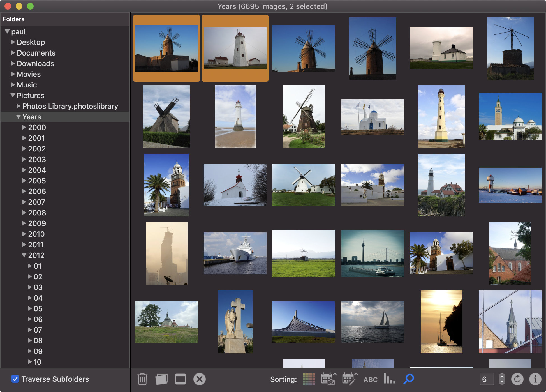This screenshot has width=546, height=392.
Task: Select the 2010 folder row
Action: coord(65,234)
